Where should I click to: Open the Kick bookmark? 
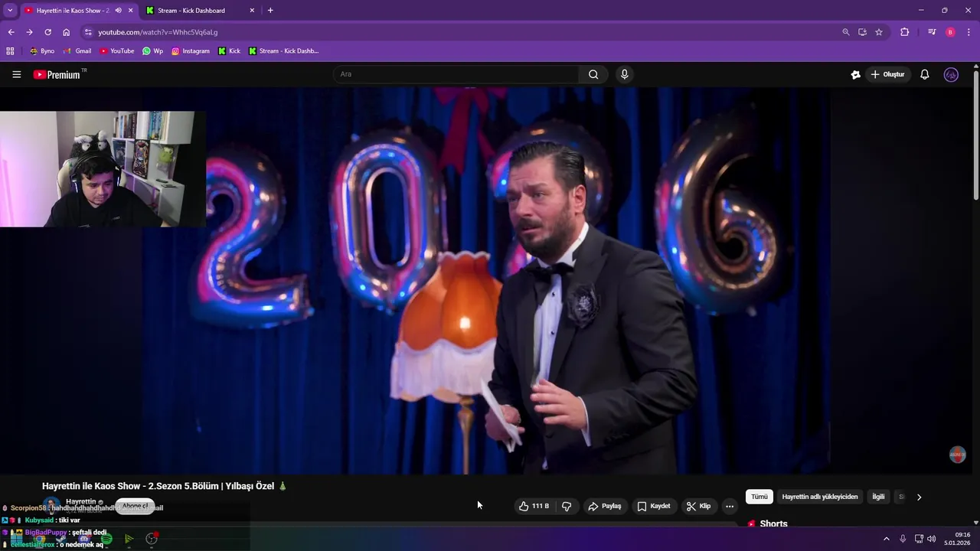[229, 51]
